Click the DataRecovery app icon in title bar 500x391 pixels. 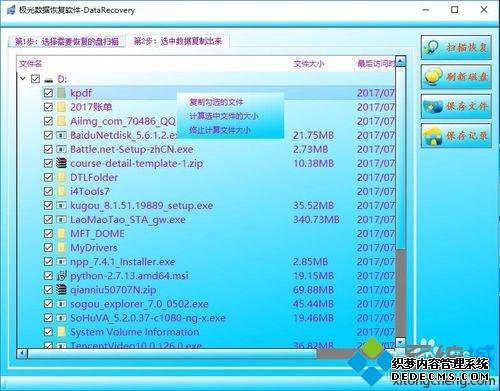(x=11, y=10)
